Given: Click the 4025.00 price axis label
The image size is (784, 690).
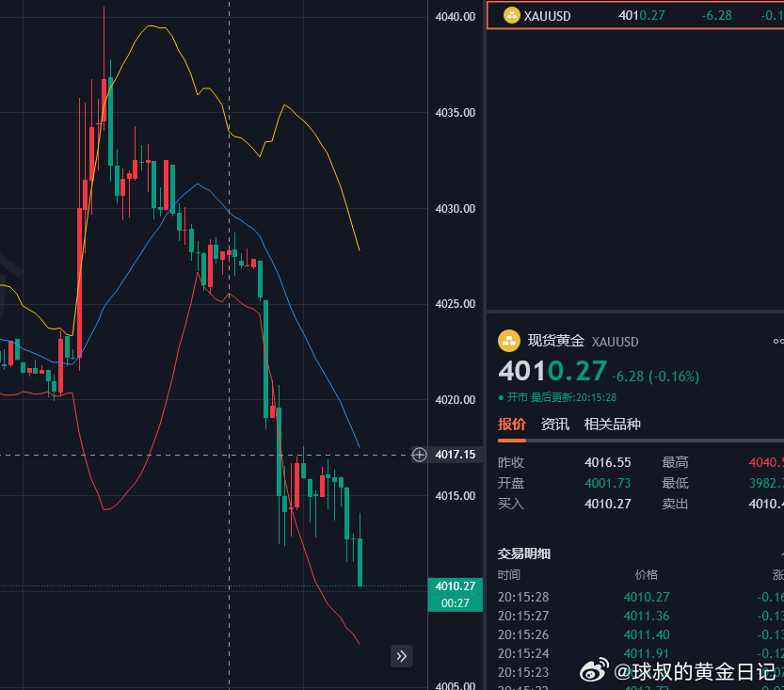Looking at the screenshot, I should pyautogui.click(x=455, y=303).
